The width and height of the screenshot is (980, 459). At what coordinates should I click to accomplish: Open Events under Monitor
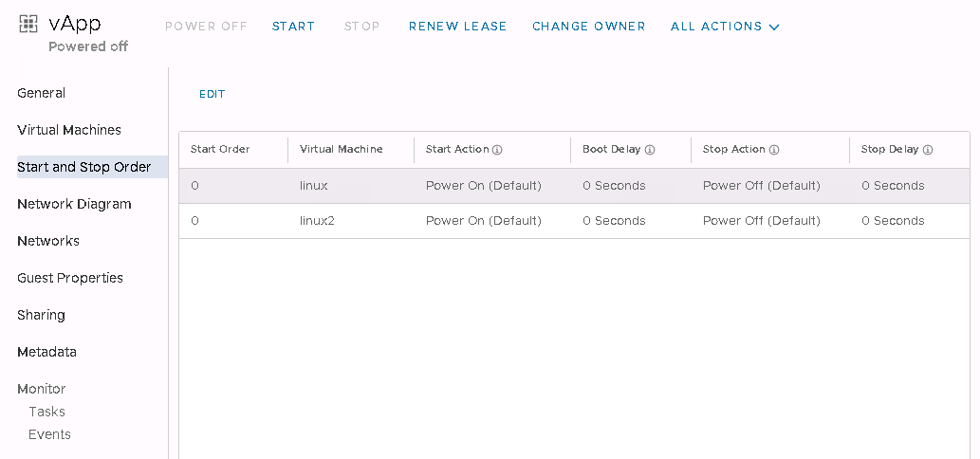pos(49,434)
